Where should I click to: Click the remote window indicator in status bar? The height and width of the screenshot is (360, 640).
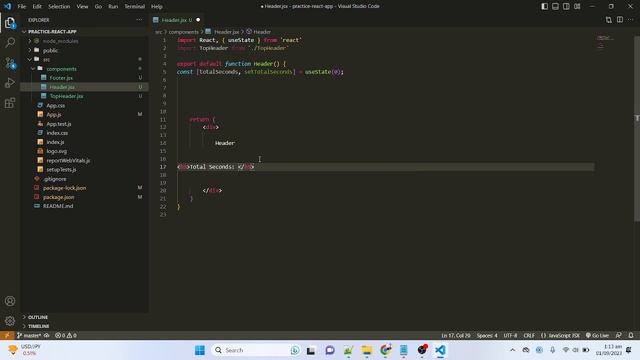coord(7,335)
